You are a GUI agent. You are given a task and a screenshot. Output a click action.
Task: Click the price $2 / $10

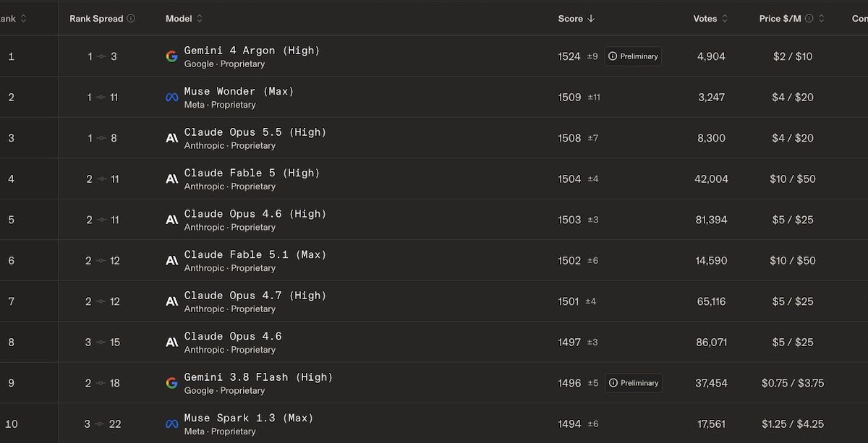point(793,56)
